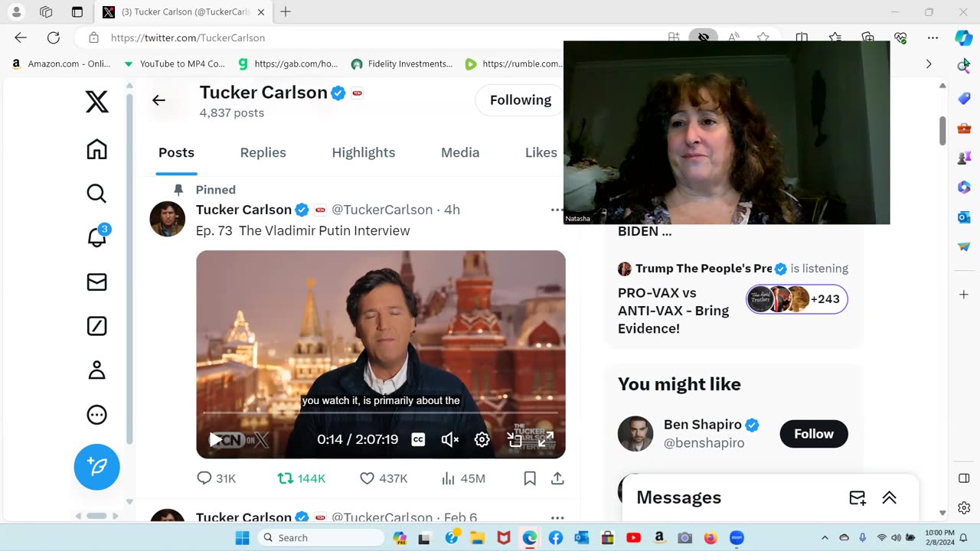980x551 pixels.
Task: Open the @TuckerCarlson handle on pinned post
Action: coord(382,210)
